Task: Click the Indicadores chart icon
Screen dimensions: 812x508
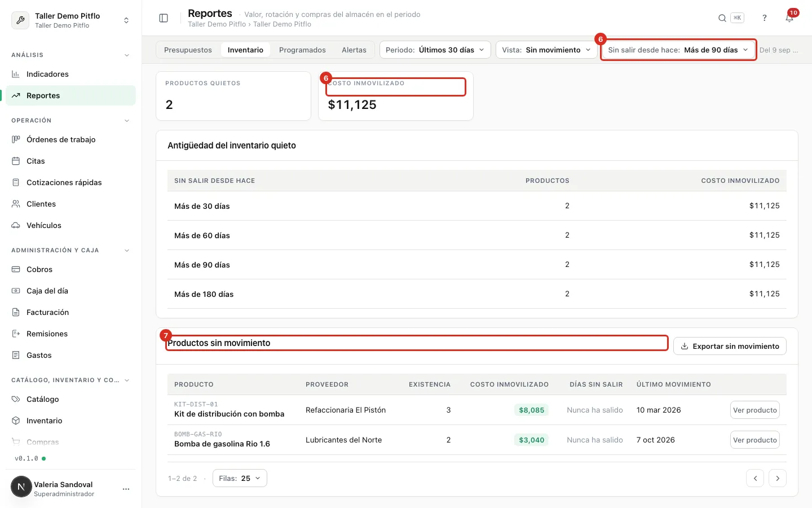Action: click(16, 74)
